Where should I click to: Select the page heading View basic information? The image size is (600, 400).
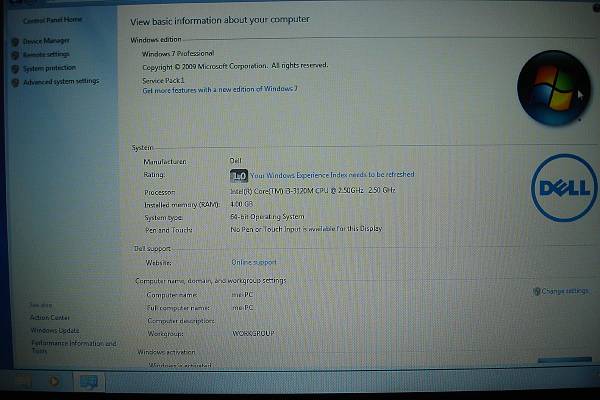220,20
